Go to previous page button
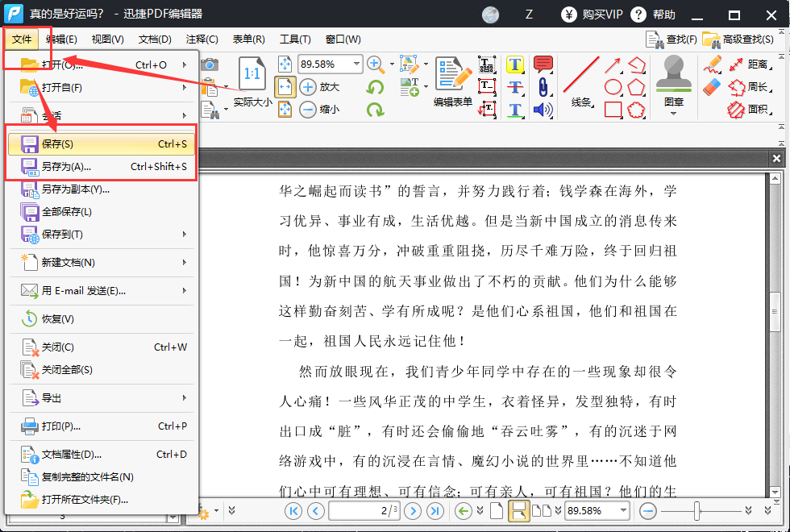The image size is (790, 532). click(x=316, y=511)
